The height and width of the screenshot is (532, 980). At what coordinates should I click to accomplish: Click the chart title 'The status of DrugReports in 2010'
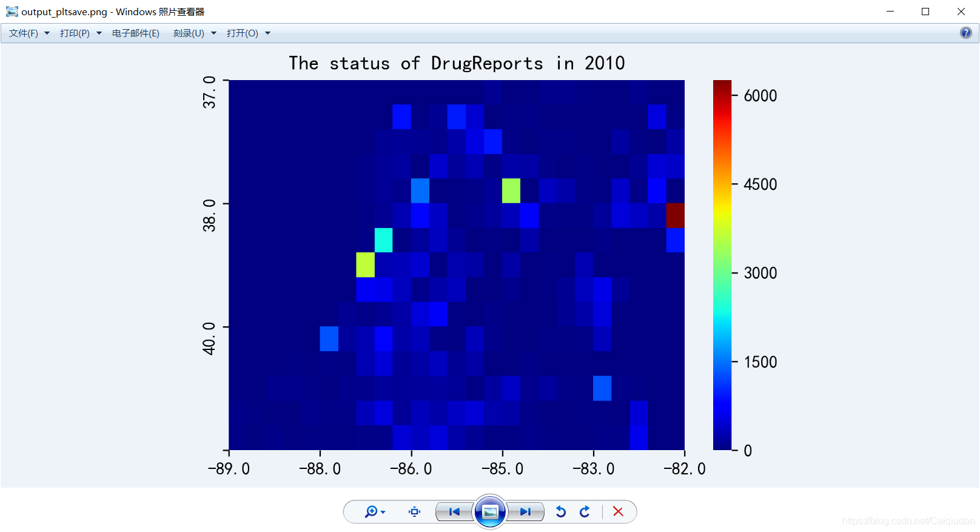pyautogui.click(x=457, y=63)
